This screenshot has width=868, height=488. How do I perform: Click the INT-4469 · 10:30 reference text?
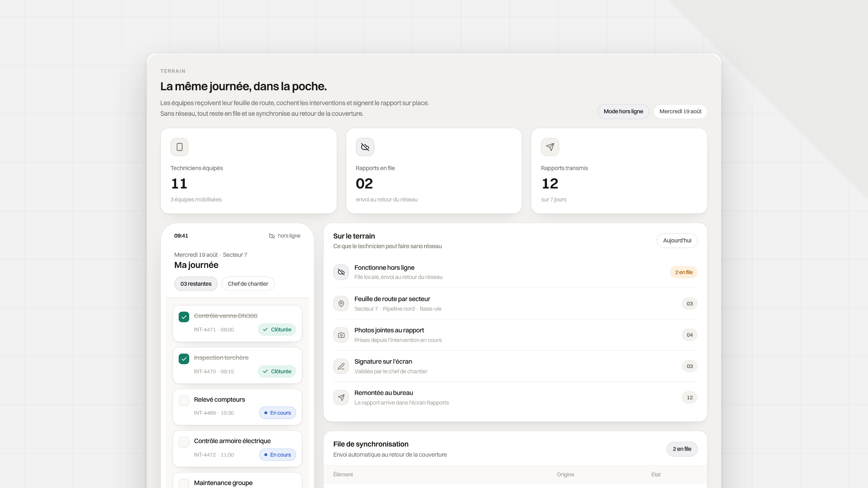click(x=213, y=413)
